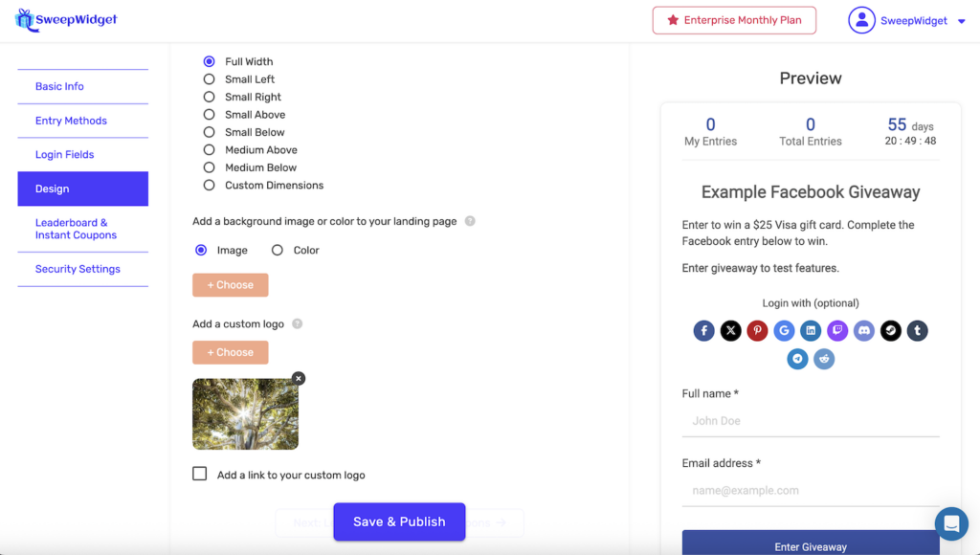
Task: Click the Save & Publish button
Action: [x=399, y=522]
